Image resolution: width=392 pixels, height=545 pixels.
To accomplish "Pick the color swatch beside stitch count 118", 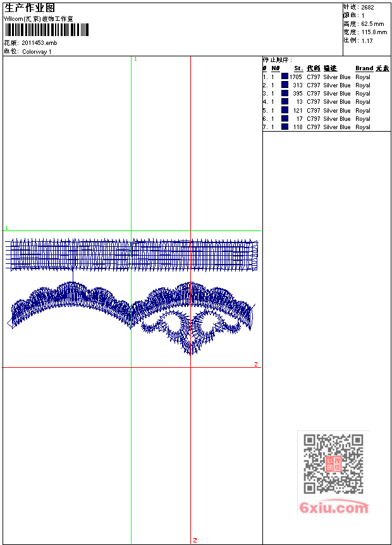I will tap(285, 127).
